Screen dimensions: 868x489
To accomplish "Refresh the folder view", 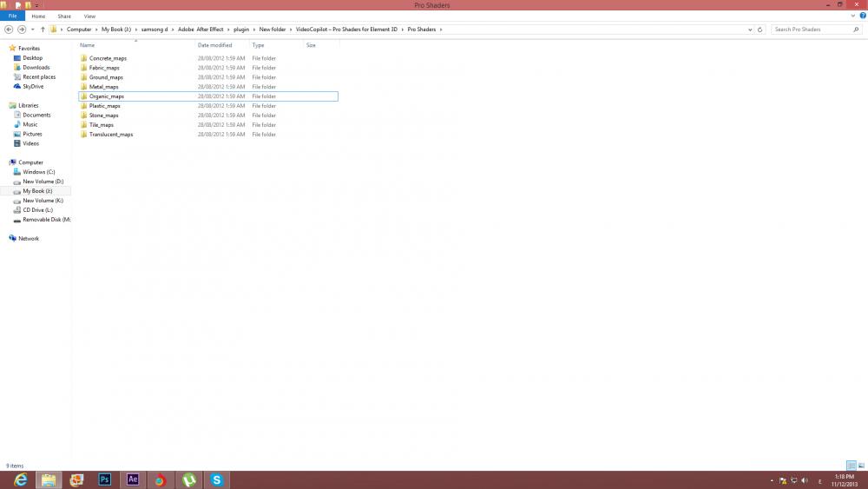I will click(760, 30).
